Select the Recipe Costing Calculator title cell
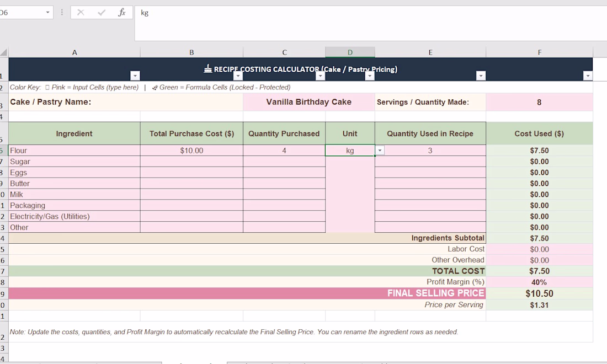The image size is (607, 364). click(300, 69)
